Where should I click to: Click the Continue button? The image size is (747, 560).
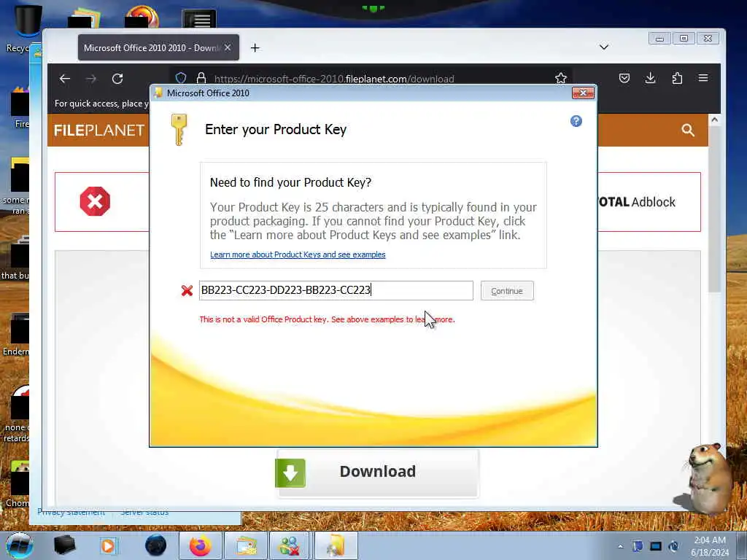pyautogui.click(x=507, y=291)
